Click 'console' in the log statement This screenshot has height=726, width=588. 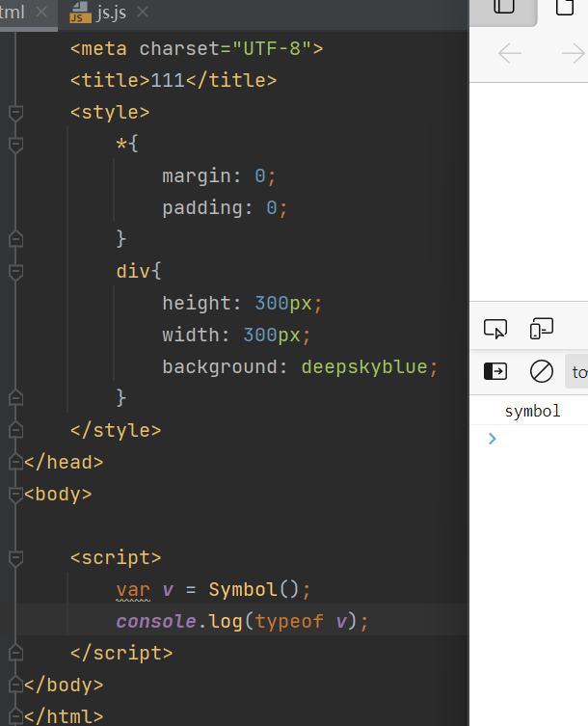156,621
